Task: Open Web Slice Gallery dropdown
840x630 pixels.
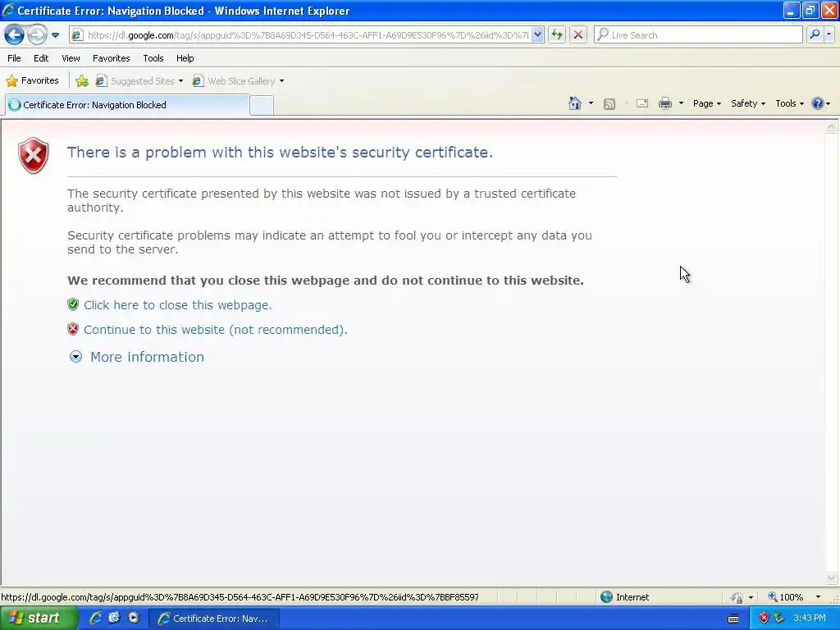Action: point(239,81)
